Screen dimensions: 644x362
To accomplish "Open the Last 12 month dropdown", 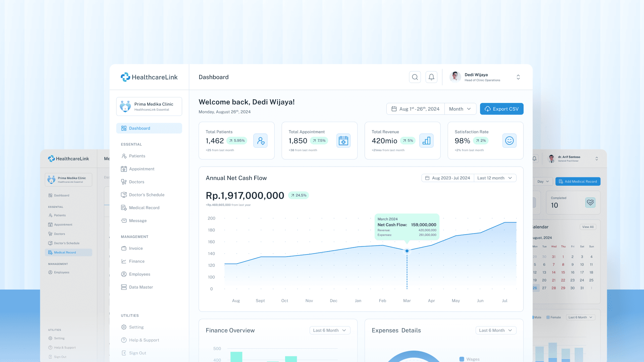I will tap(494, 178).
